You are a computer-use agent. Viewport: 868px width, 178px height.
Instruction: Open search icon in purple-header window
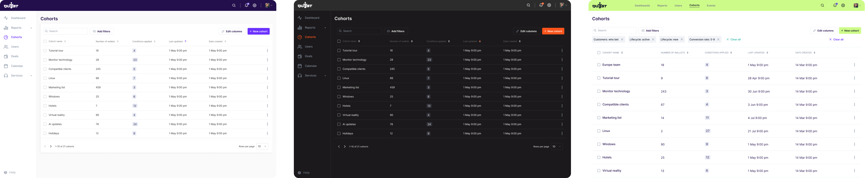234,5
